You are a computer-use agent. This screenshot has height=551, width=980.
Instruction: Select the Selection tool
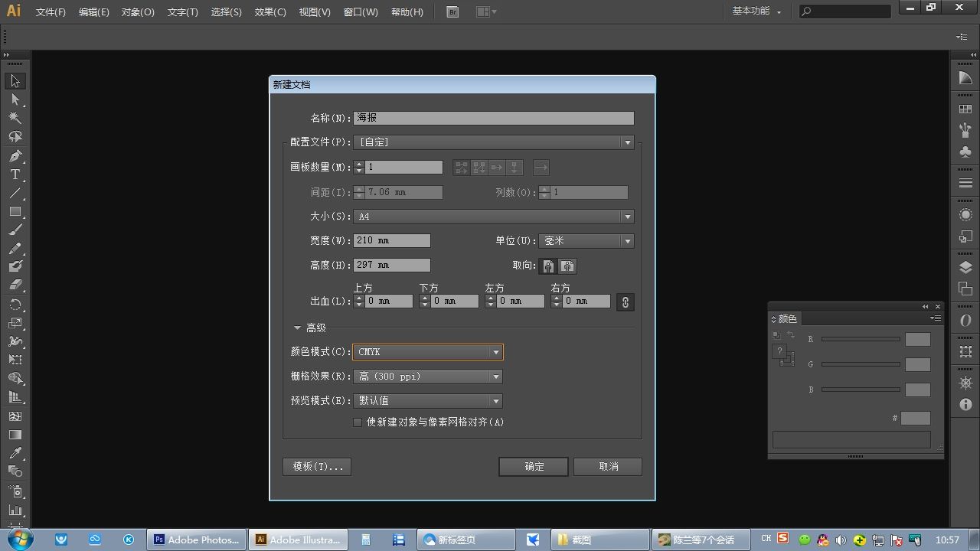(15, 81)
